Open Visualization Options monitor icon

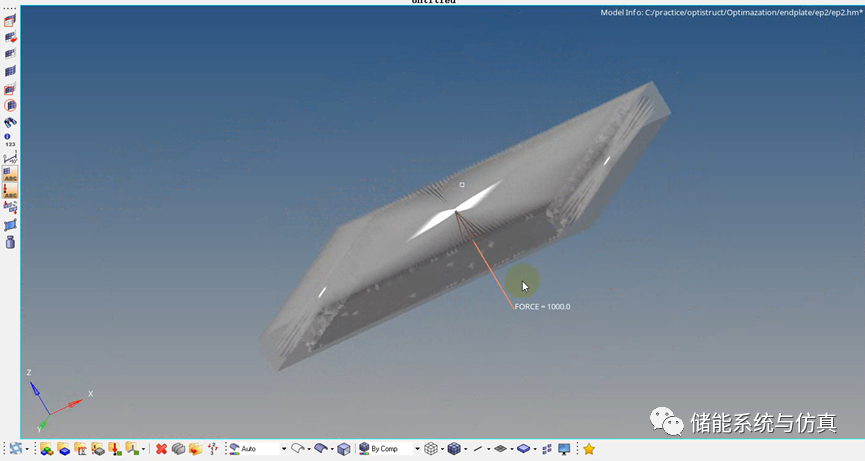564,449
